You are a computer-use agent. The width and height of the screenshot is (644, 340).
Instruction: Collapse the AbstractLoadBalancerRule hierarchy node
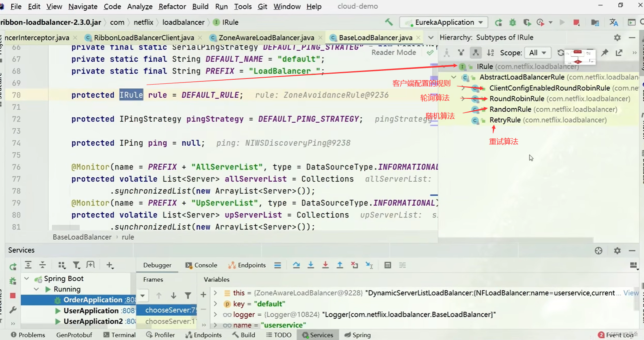click(454, 77)
